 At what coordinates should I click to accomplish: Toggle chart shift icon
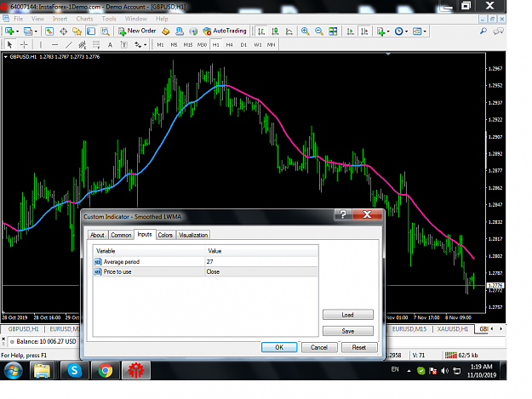click(x=364, y=31)
